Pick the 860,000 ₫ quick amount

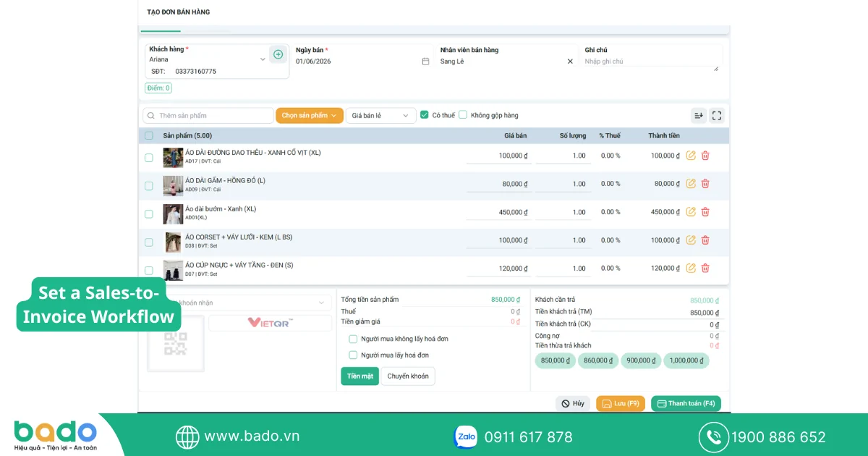[x=598, y=360]
